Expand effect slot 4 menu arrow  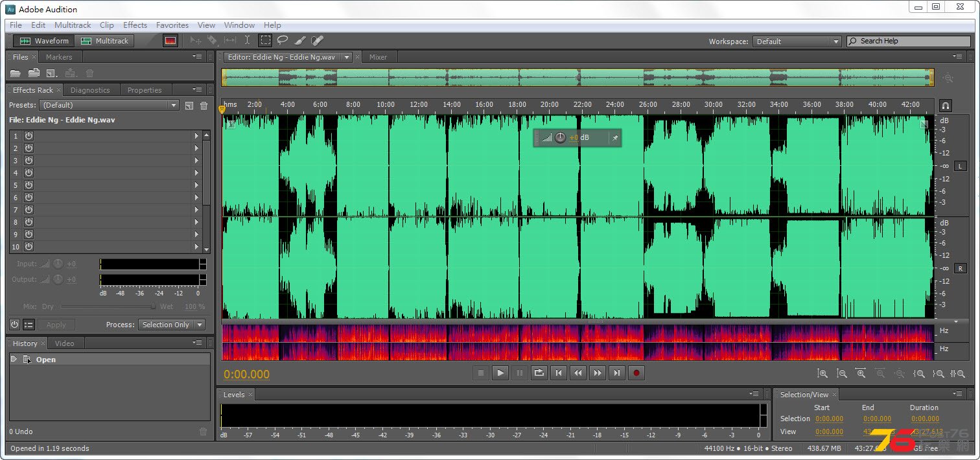tap(196, 172)
